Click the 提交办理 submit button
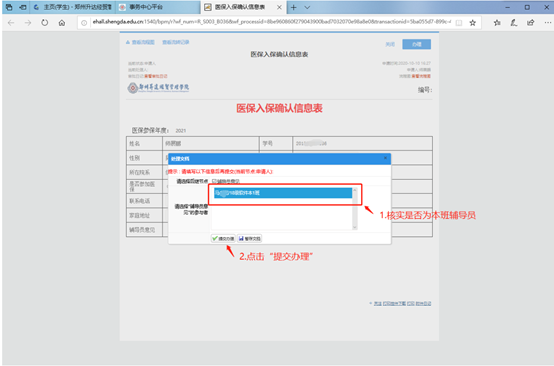Image resolution: width=554 pixels, height=366 pixels. 223,238
